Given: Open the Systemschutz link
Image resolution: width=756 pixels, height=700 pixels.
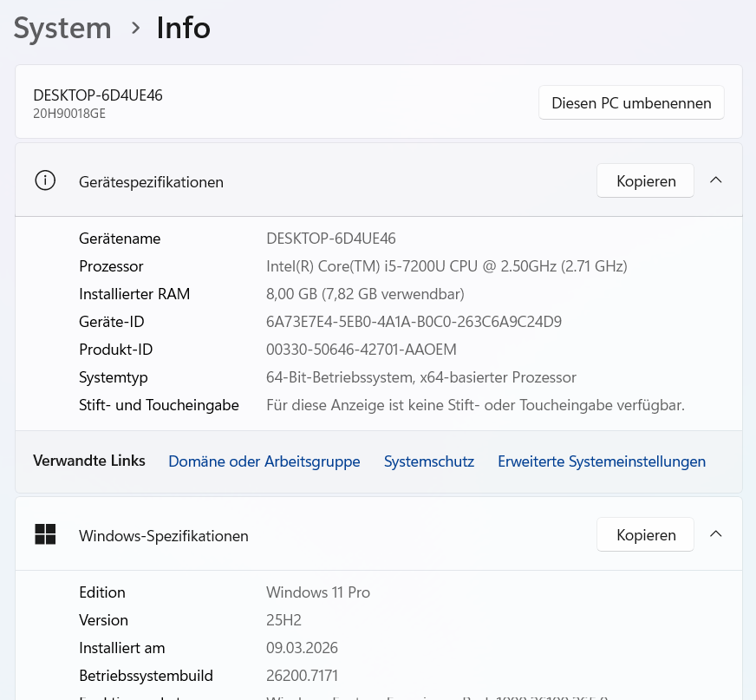Looking at the screenshot, I should pyautogui.click(x=429, y=461).
